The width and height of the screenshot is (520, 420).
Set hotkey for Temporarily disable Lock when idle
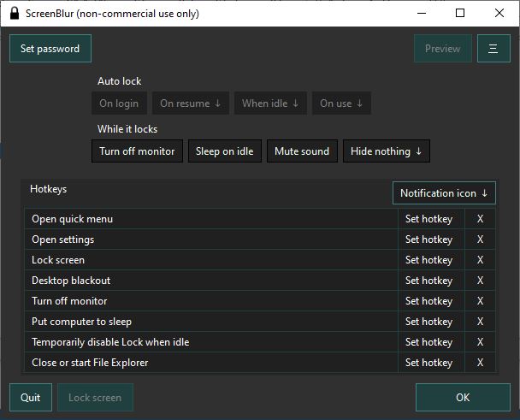coord(431,342)
